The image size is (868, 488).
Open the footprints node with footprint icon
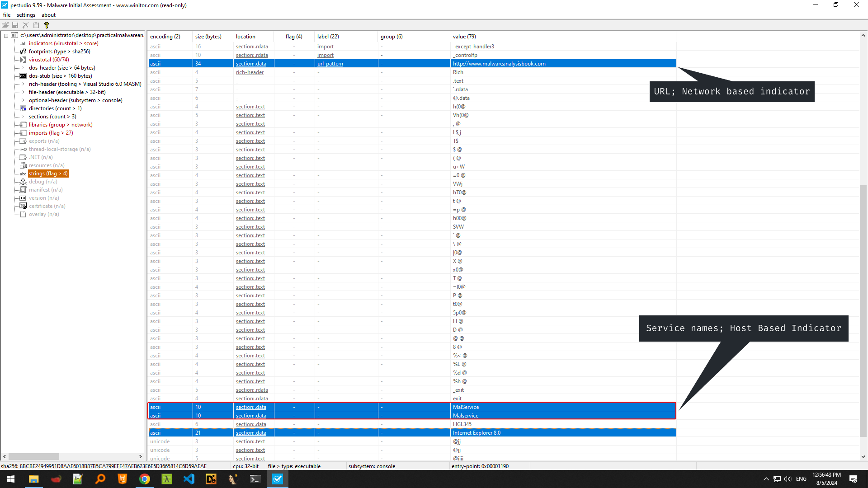59,52
